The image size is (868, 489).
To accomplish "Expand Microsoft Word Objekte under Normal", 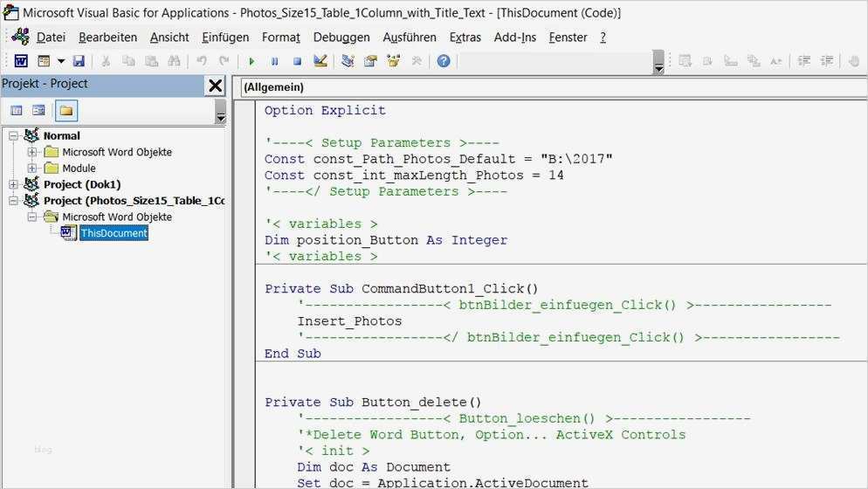I will pyautogui.click(x=31, y=152).
